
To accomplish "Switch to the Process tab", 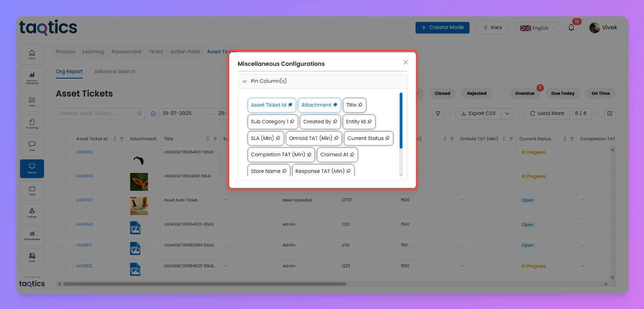I will pyautogui.click(x=66, y=51).
